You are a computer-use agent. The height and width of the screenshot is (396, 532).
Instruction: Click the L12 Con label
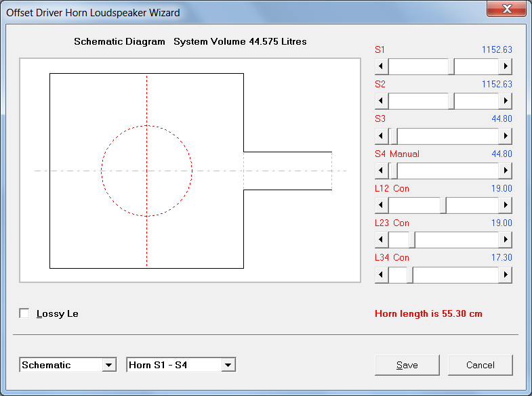(x=392, y=189)
